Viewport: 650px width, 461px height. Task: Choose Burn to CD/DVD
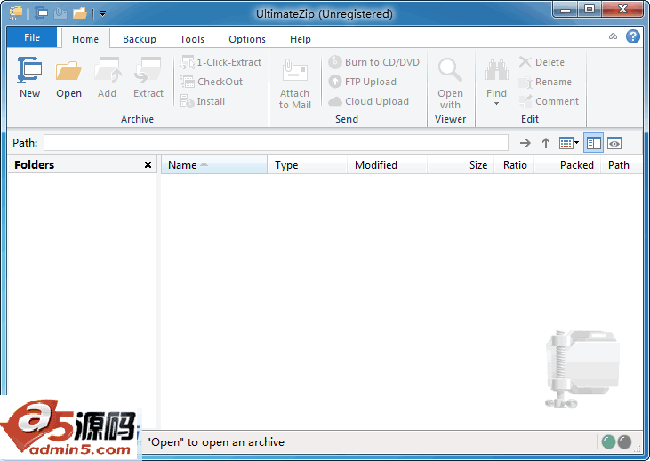374,62
